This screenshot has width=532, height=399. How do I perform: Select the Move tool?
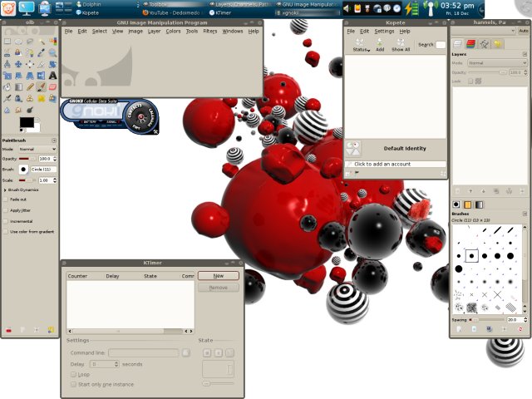pyautogui.click(x=18, y=64)
